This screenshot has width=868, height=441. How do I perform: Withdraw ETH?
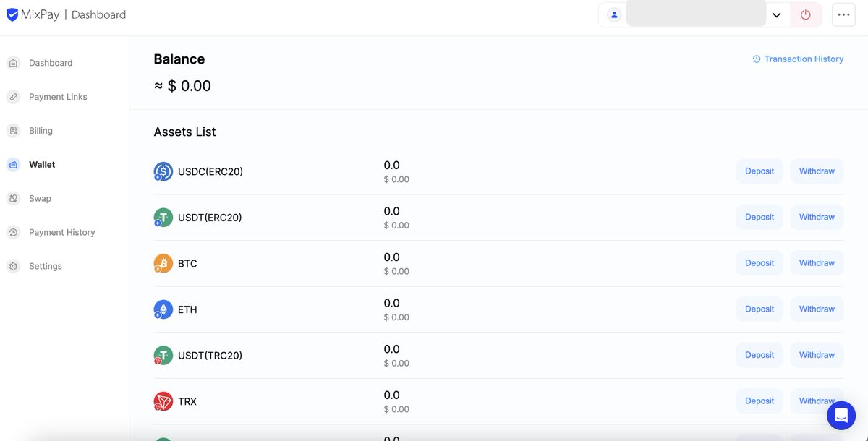(x=817, y=309)
